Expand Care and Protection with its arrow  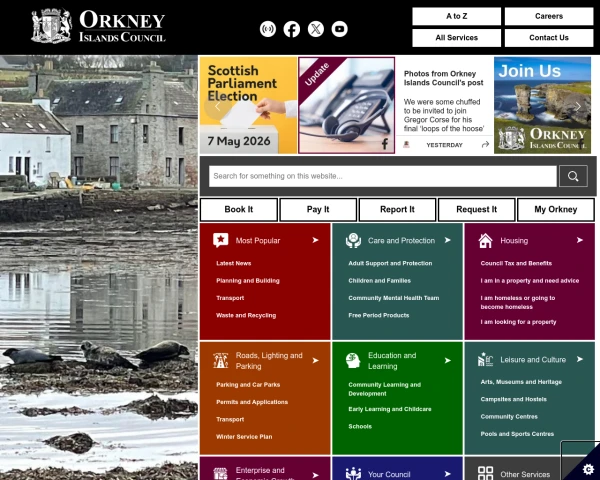click(x=448, y=240)
